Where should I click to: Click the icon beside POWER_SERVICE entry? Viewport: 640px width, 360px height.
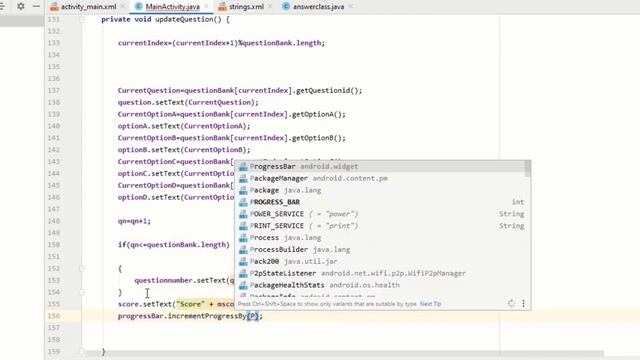[243, 214]
